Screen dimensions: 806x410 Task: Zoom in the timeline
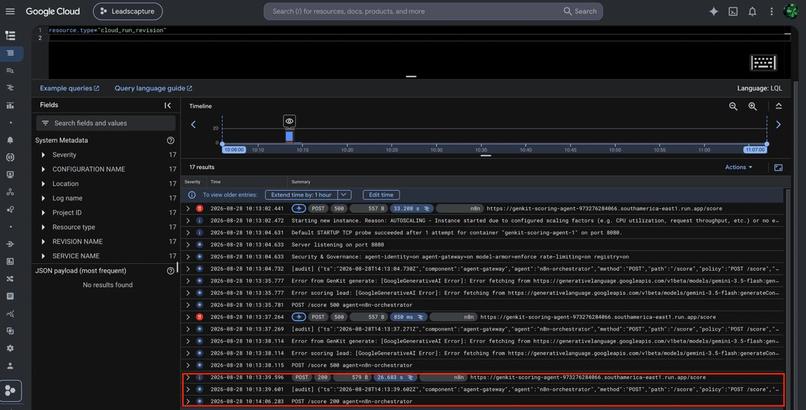[x=753, y=106]
